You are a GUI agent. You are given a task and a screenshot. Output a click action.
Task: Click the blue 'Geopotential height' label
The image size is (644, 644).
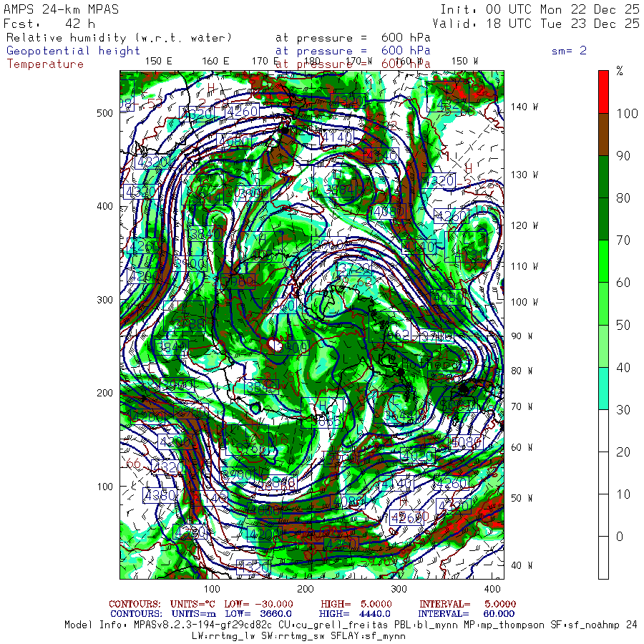click(73, 51)
